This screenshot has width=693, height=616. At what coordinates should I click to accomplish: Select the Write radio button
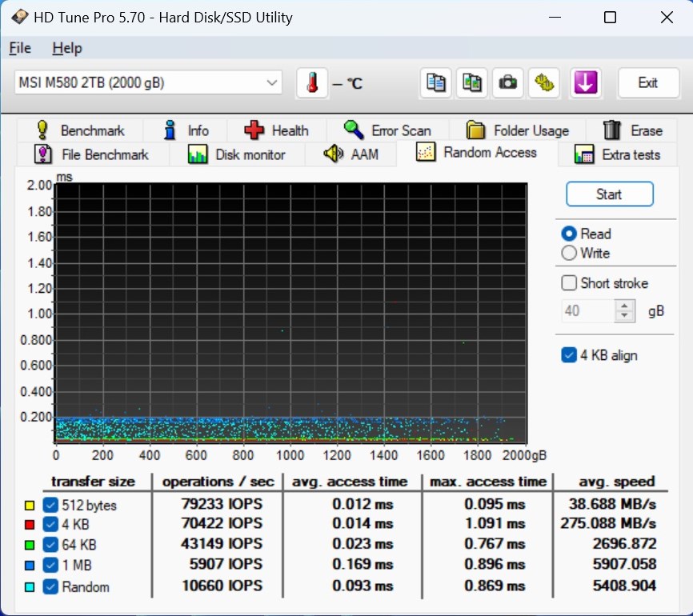pos(569,253)
